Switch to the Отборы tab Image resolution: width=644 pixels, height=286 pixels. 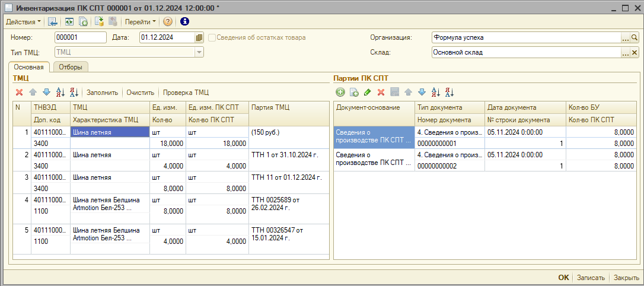tap(71, 67)
